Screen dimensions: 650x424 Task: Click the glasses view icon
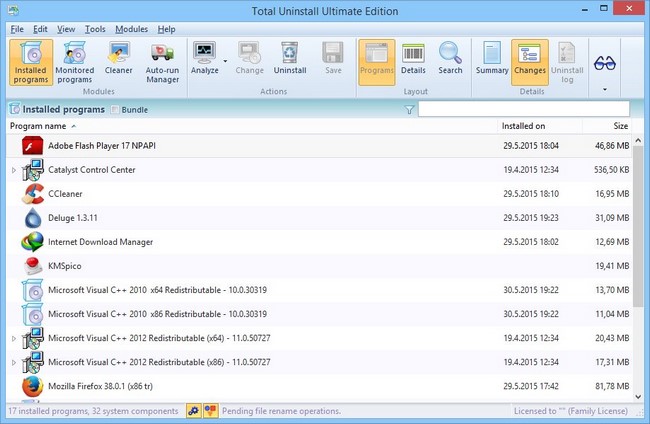pyautogui.click(x=604, y=60)
